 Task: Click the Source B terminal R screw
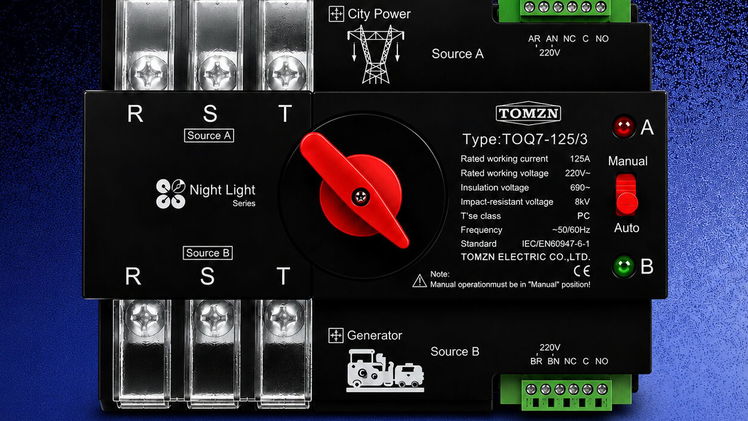145,316
